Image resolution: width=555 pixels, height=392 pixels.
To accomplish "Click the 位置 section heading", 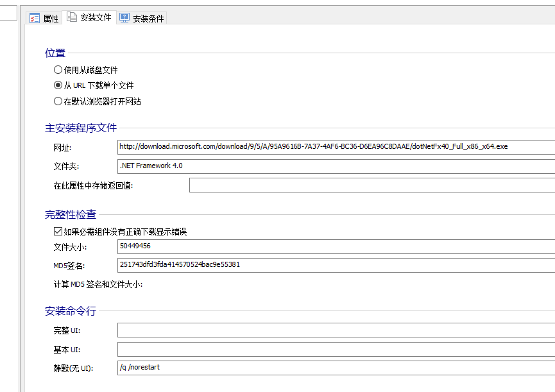I will 55,53.
